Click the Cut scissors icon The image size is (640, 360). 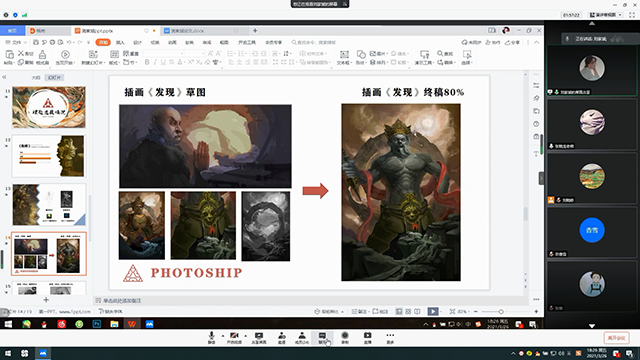pyautogui.click(x=21, y=53)
